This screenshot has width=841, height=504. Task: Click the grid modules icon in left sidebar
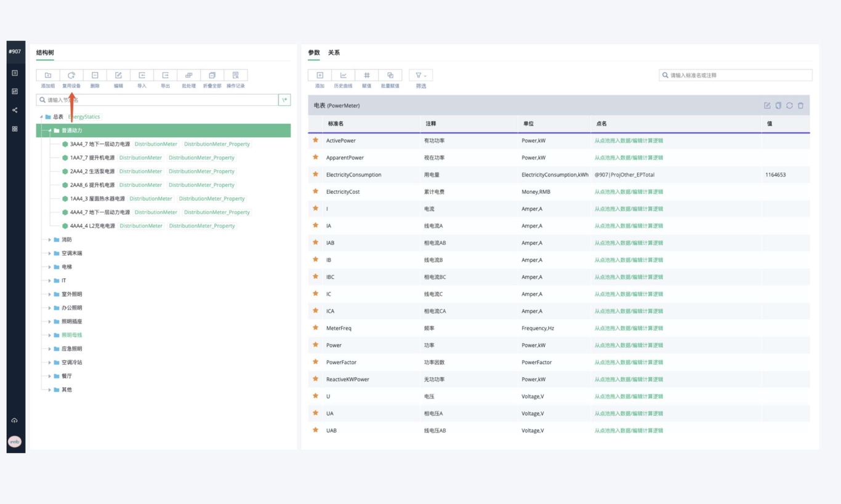click(x=15, y=129)
